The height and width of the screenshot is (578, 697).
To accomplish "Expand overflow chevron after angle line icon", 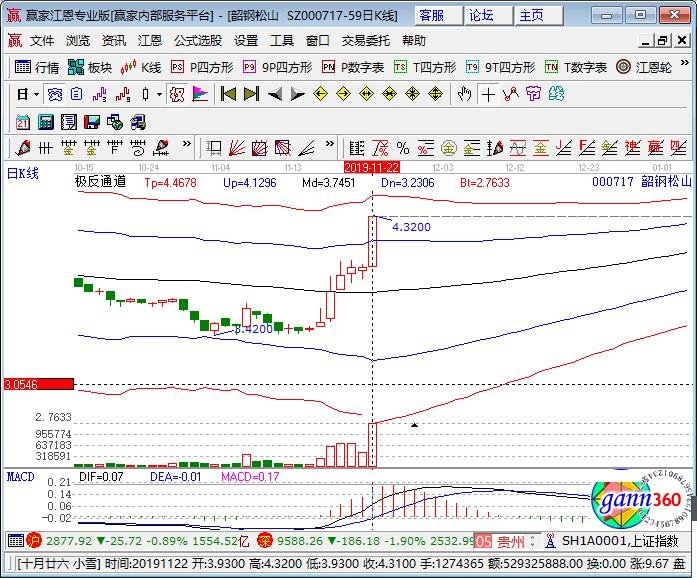I will click(329, 144).
